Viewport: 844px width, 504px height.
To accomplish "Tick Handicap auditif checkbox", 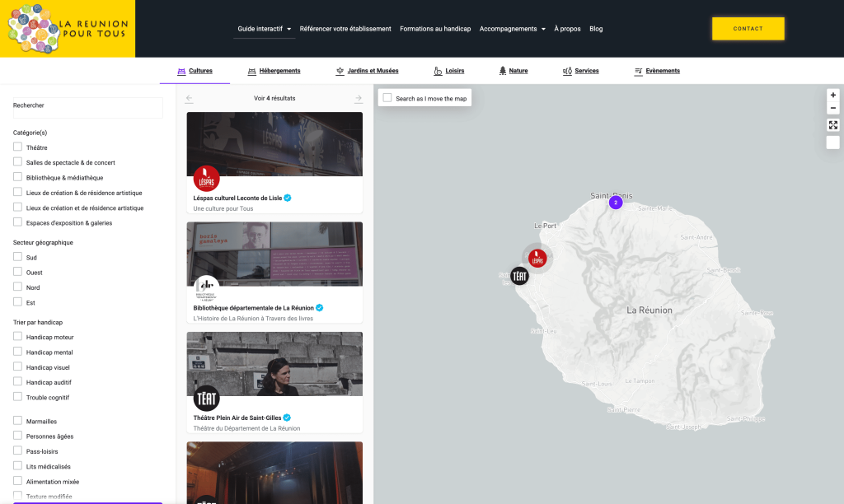I will pos(18,382).
